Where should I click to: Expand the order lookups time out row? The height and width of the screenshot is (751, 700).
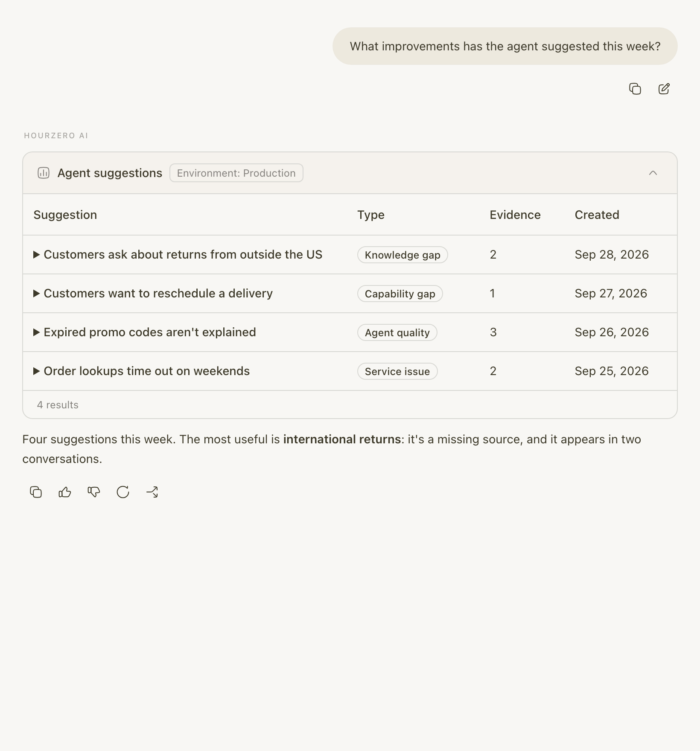pos(37,371)
